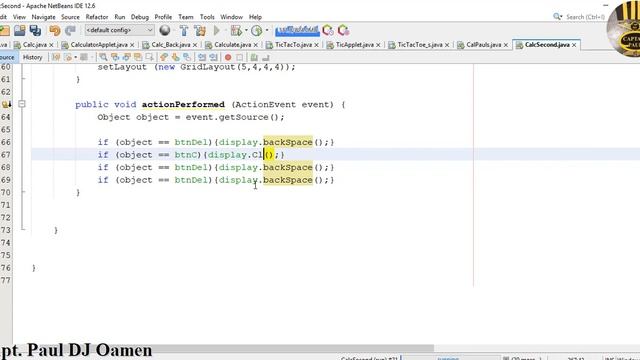Open the Team menu

point(186,17)
